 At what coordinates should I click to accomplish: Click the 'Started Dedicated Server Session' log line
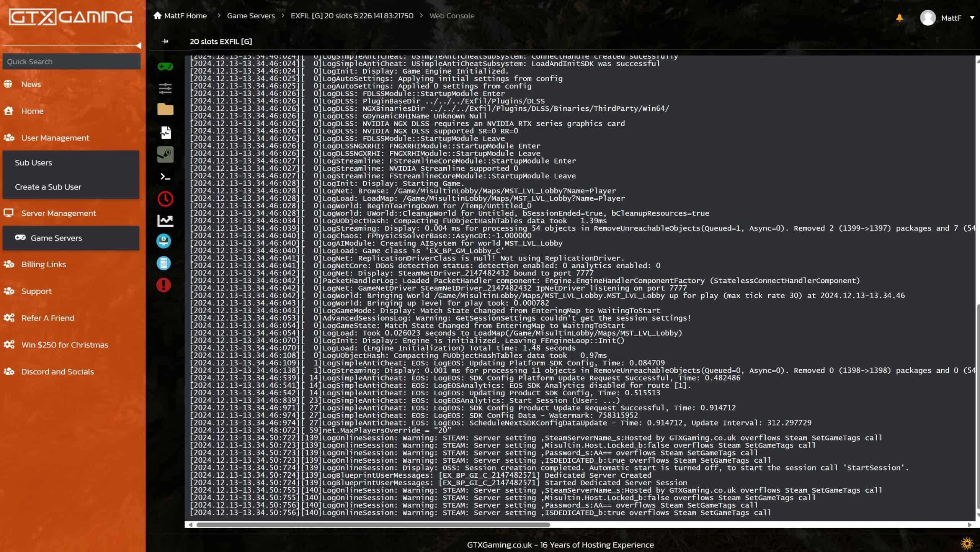click(x=438, y=483)
